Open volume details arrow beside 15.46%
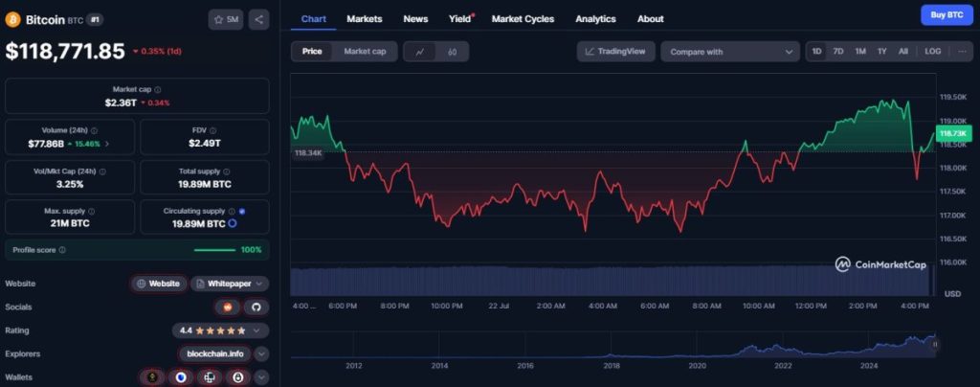980x387 pixels. pos(107,144)
